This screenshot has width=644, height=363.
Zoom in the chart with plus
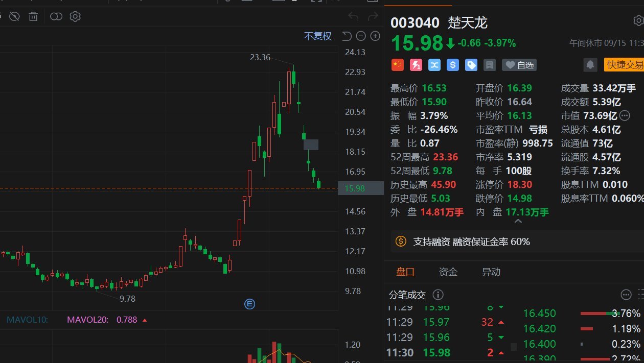coord(375,36)
